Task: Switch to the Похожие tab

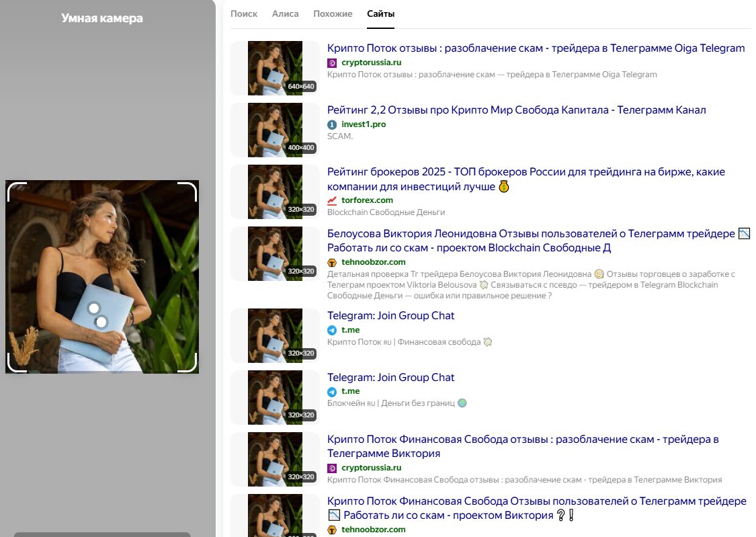Action: [333, 14]
